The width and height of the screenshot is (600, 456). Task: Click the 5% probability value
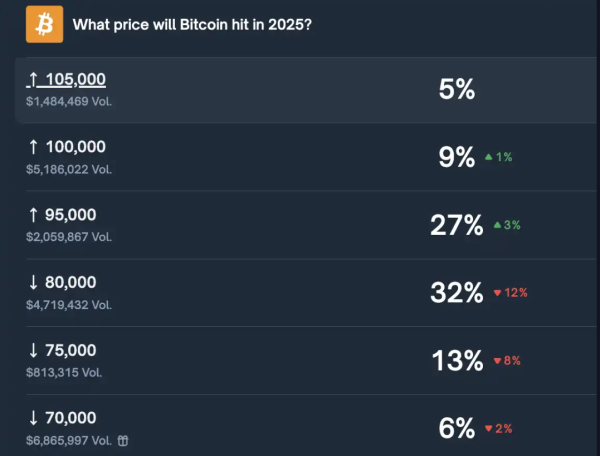pyautogui.click(x=456, y=89)
